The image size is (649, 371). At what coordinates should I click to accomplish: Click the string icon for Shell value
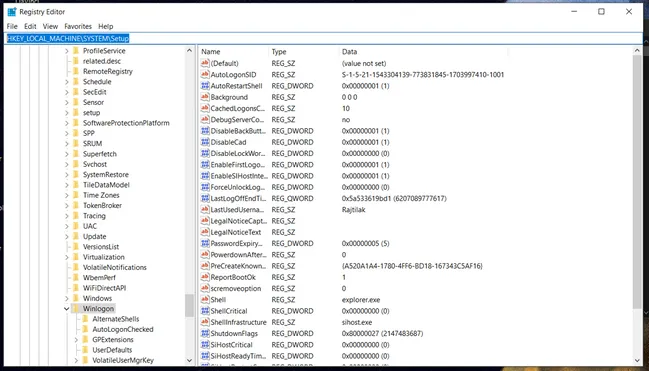pos(205,299)
